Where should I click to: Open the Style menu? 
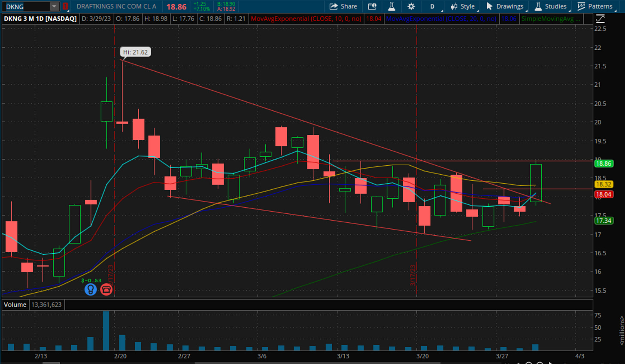(x=463, y=6)
